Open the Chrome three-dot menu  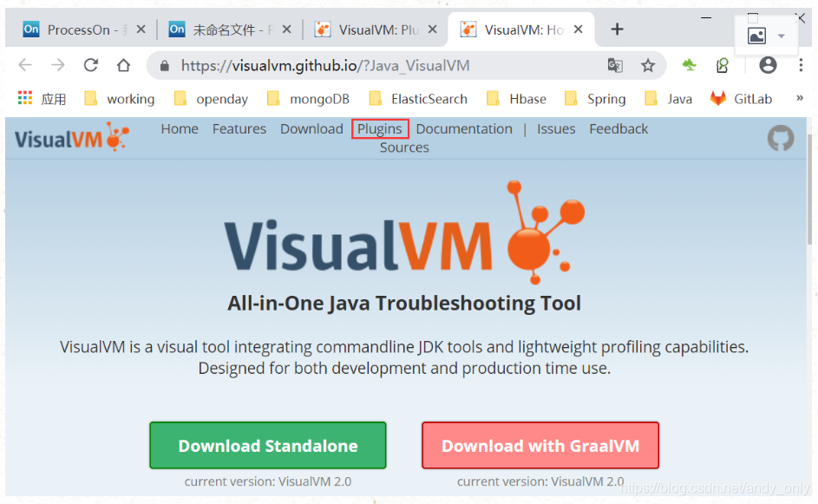[801, 65]
